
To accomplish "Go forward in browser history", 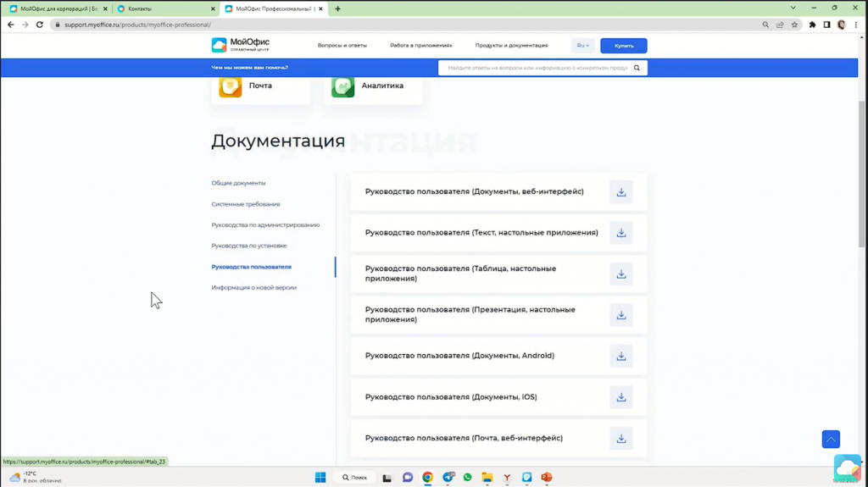I will point(25,25).
